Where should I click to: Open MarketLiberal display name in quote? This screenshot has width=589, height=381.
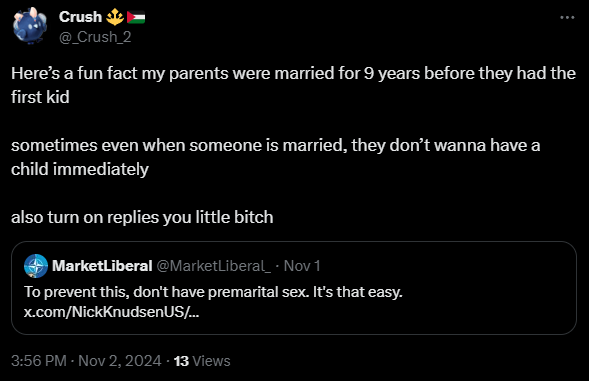(x=102, y=266)
